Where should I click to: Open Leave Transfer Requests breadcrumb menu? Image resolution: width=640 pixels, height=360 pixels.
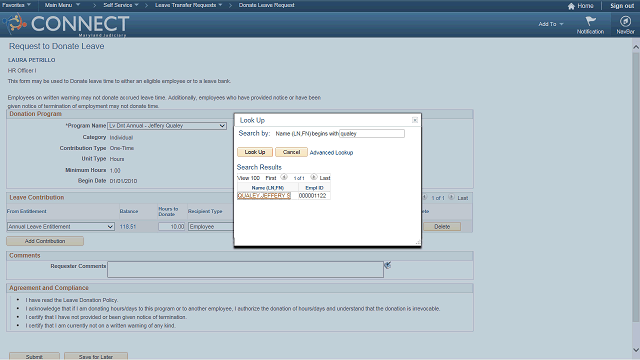[x=189, y=5]
